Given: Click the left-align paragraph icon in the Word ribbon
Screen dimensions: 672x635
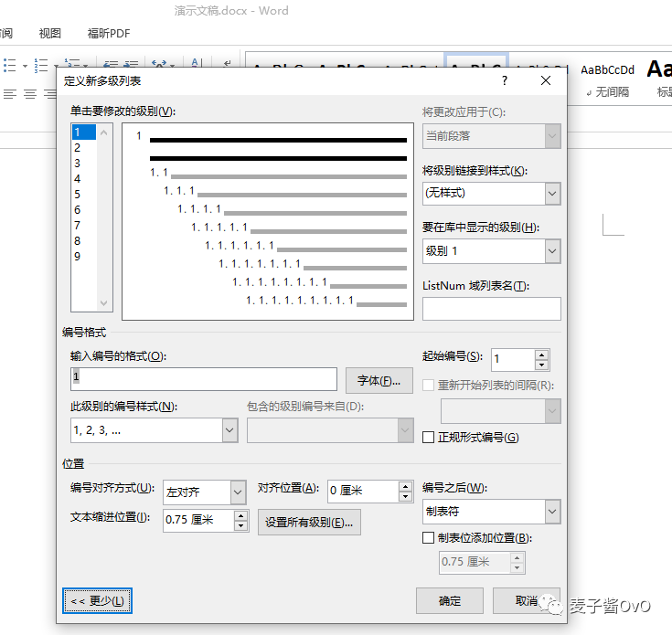Looking at the screenshot, I should (10, 94).
